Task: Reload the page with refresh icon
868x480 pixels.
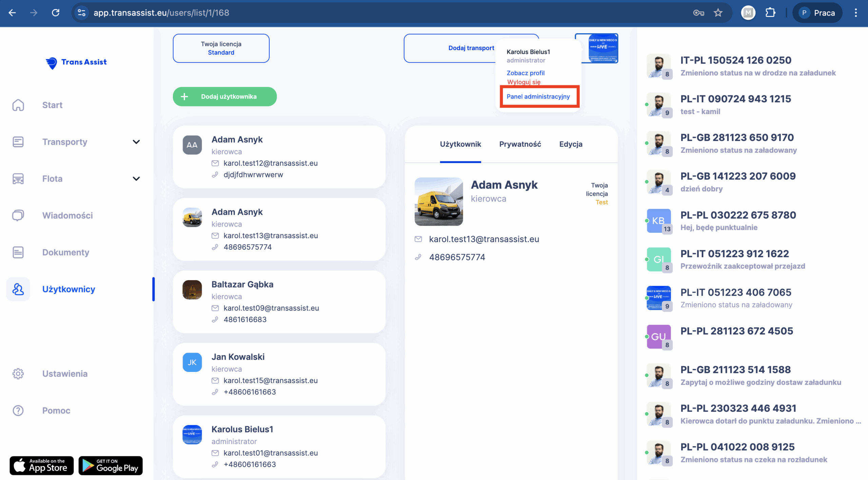Action: [x=56, y=13]
